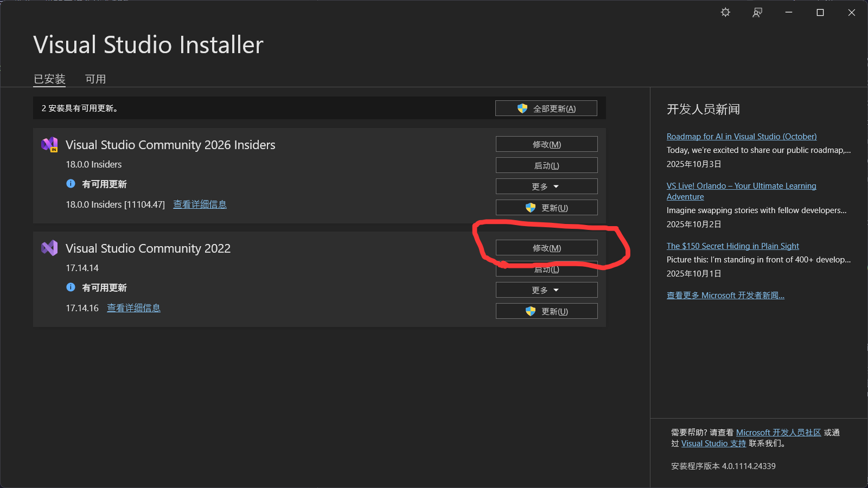Expand 更多 dropdown for Visual Studio 2026 Insiders

546,187
